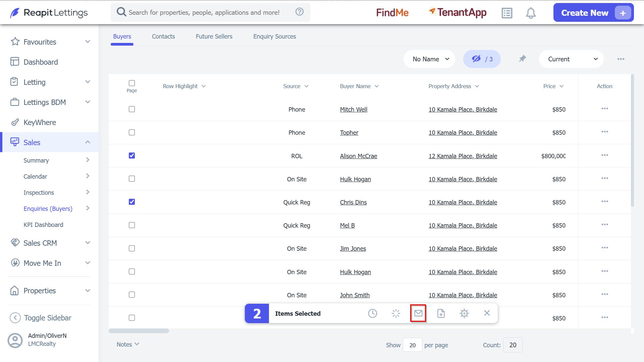Click the gear settings icon in selection bar
The image size is (644, 362).
coord(464,313)
